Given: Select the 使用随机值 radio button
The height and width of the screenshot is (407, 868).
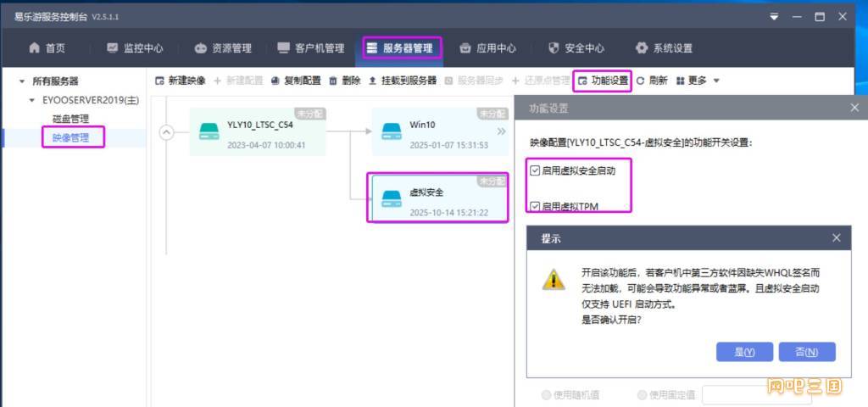Looking at the screenshot, I should click(x=547, y=394).
